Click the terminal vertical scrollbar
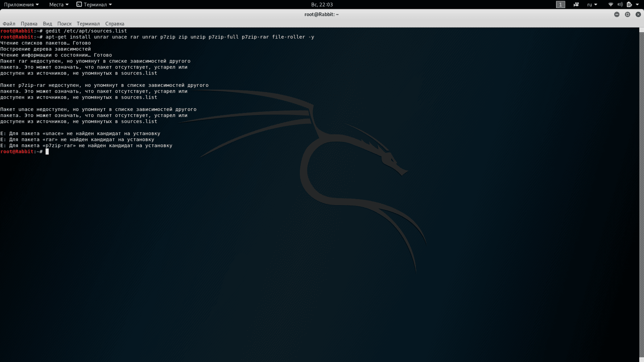644x362 pixels. coord(641,193)
